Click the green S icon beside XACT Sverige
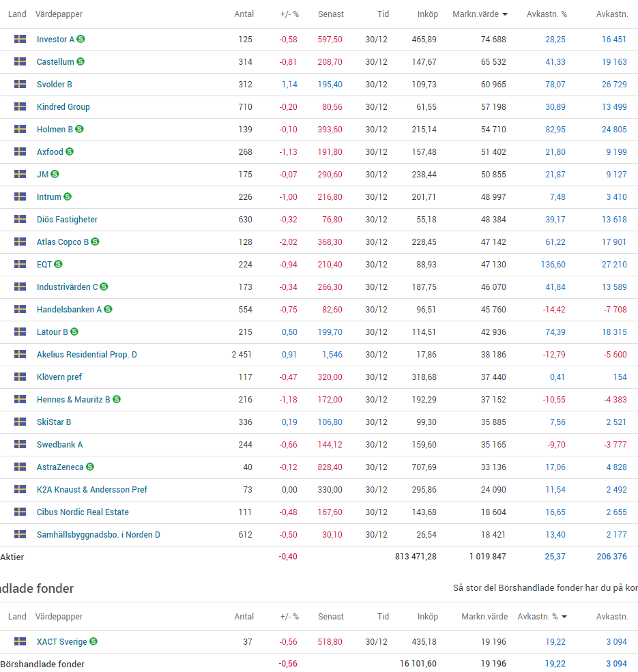Screen dimensions: 638x672 click(93, 641)
